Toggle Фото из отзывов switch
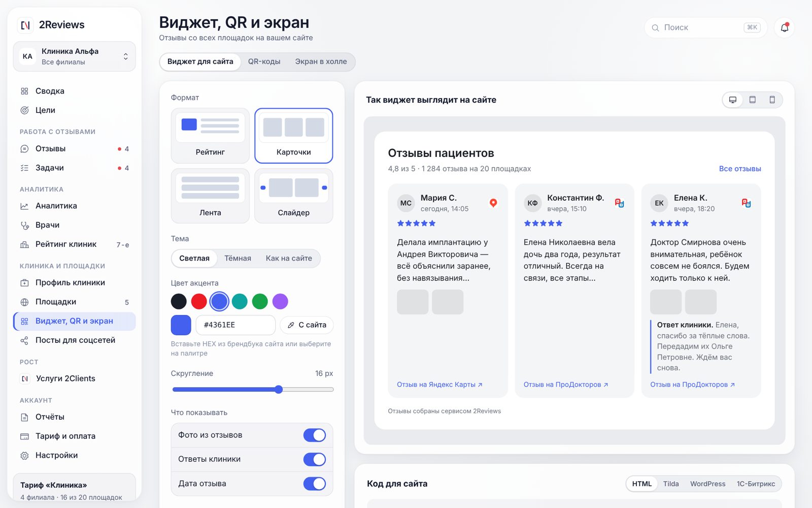812x508 pixels. [x=315, y=435]
